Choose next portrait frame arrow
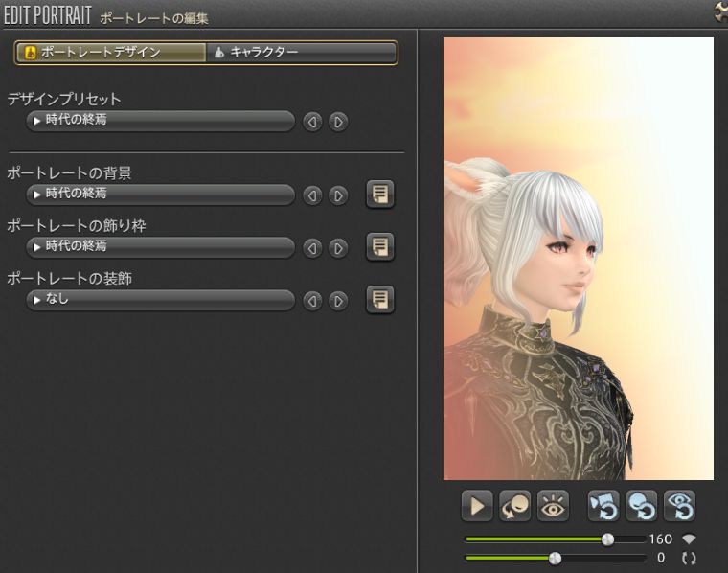Screen dimensions: 728x573 (x=338, y=248)
